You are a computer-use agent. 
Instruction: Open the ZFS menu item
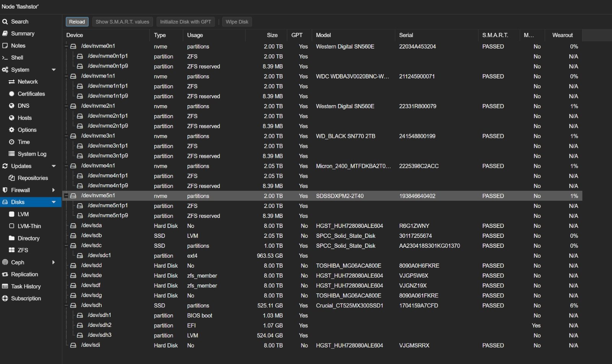[x=31, y=250]
